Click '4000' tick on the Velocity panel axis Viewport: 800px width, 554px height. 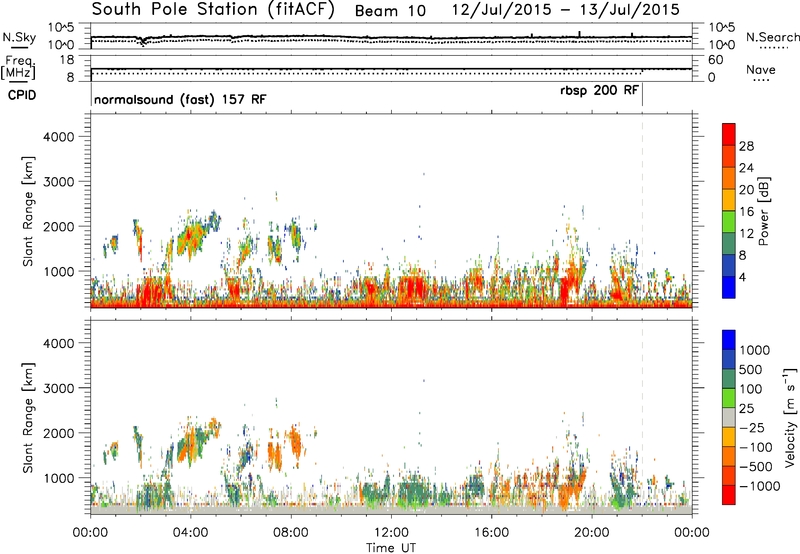click(x=58, y=343)
